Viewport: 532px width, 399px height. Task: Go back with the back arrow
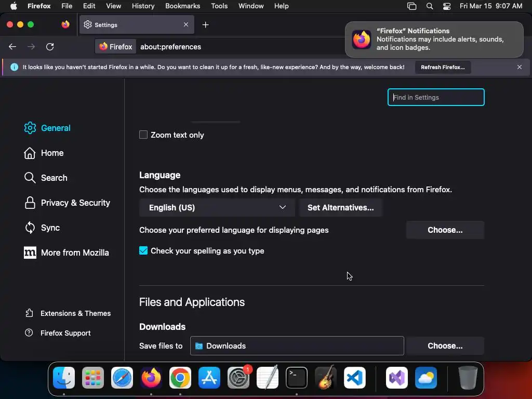pos(12,47)
